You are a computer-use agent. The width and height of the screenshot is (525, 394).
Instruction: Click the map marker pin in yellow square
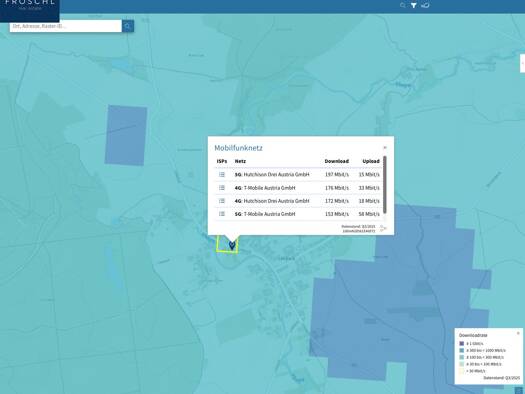coord(232,245)
